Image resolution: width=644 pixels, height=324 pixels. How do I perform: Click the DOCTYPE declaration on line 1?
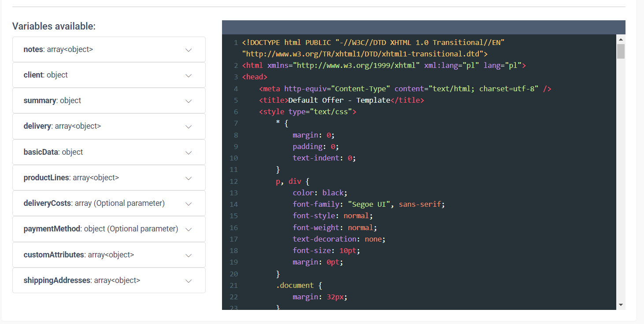[373, 42]
